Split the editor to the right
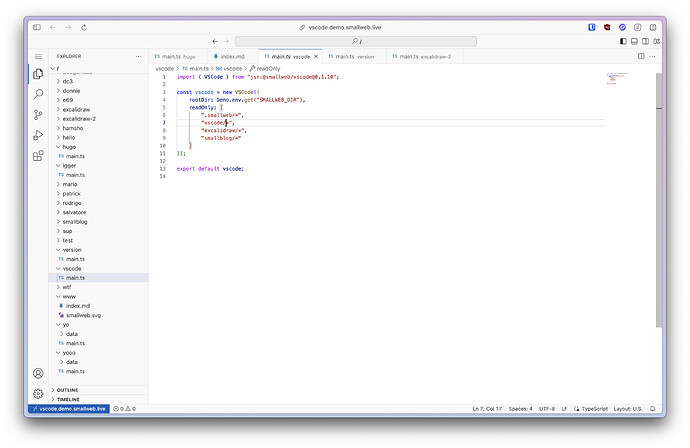The height and width of the screenshot is (448, 690). [641, 56]
